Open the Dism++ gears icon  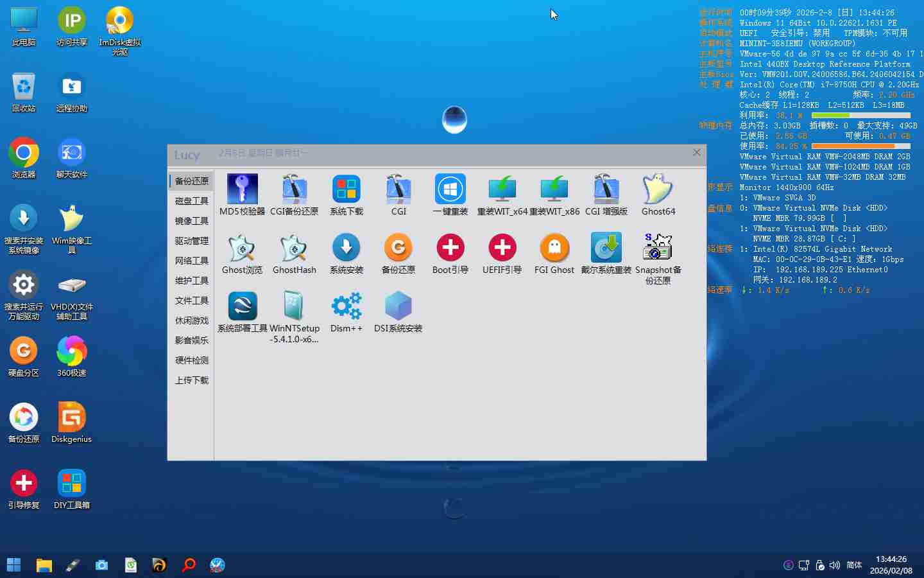[x=346, y=307]
